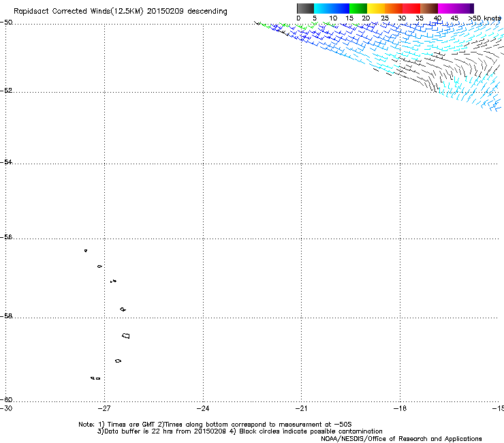Image resolution: width=504 pixels, height=443 pixels.
Task: Click the '>50 knots' legend label
Action: [484, 18]
